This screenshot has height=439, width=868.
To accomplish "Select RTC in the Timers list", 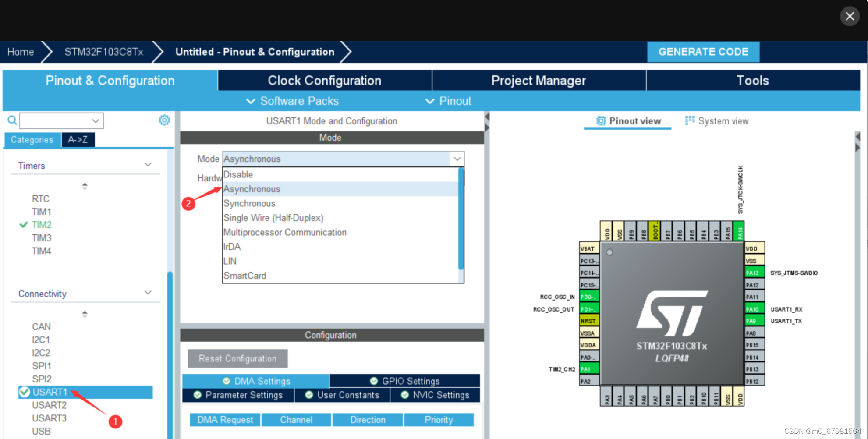I will (41, 198).
